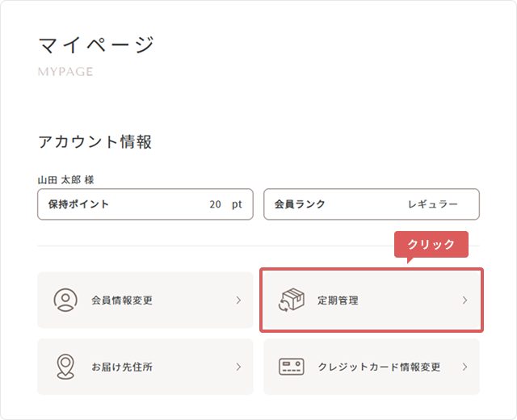Click the 山田 太郎 様 user name
517x420 pixels.
pos(65,179)
